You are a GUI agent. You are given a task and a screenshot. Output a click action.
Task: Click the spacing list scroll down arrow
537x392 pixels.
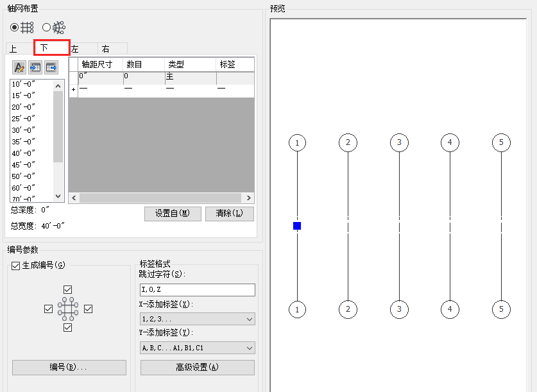pyautogui.click(x=58, y=196)
